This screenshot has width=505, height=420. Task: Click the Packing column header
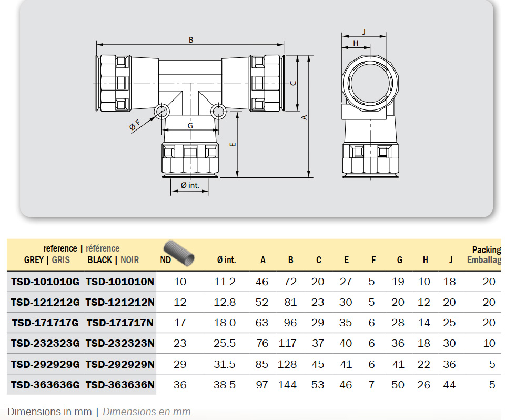coord(486,250)
